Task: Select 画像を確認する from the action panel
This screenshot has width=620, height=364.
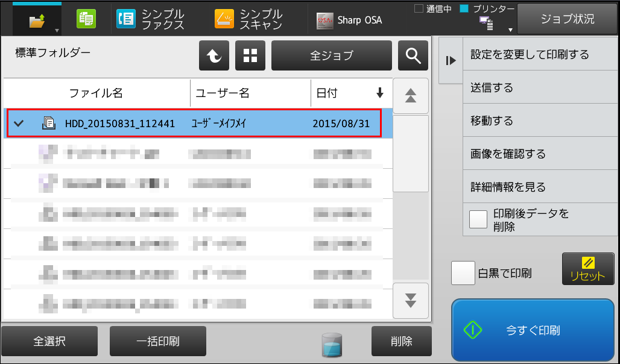Action: [540, 153]
